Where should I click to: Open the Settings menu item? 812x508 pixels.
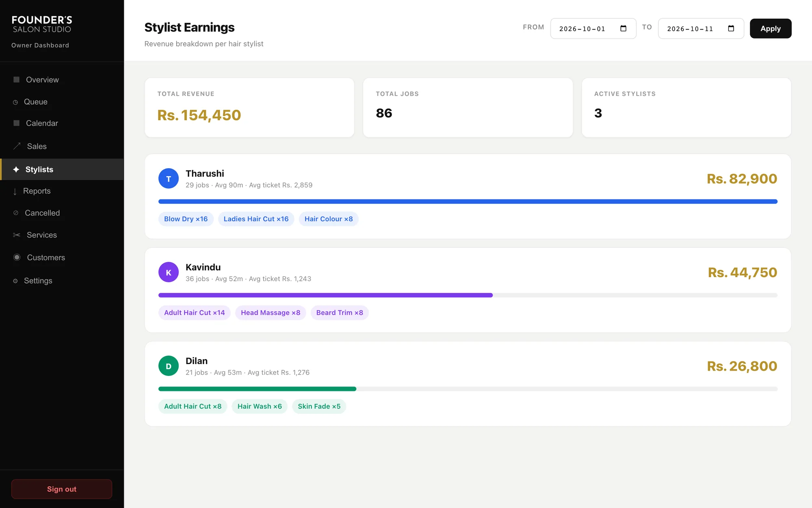click(x=62, y=280)
